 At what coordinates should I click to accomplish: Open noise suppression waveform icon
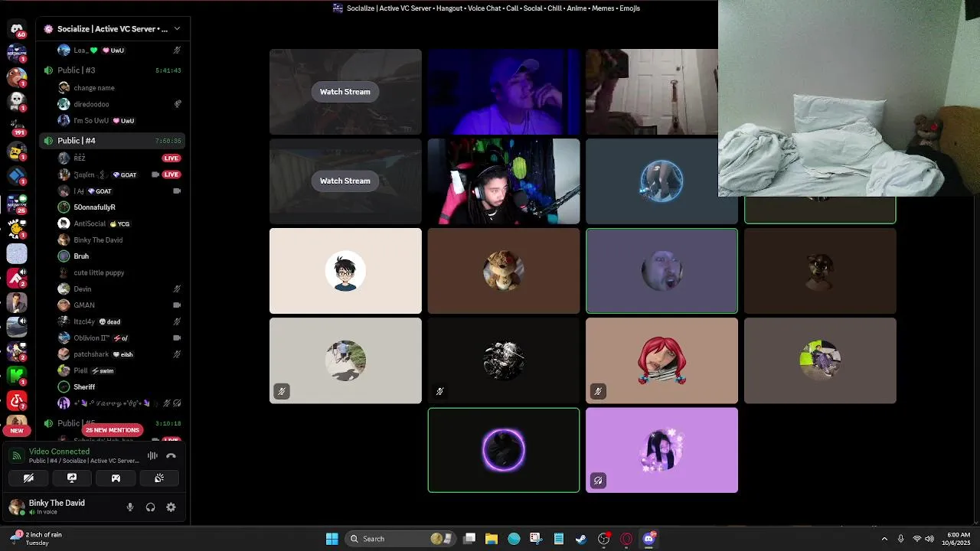pos(152,456)
